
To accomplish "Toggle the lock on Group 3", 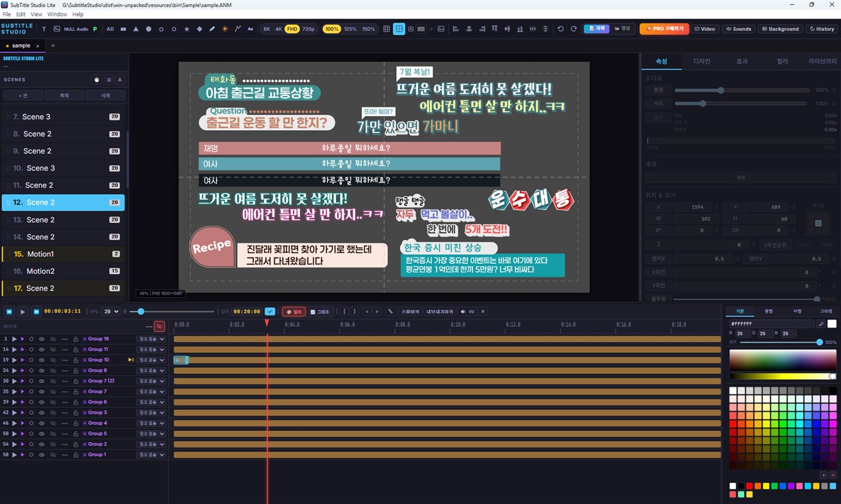I will point(76,413).
